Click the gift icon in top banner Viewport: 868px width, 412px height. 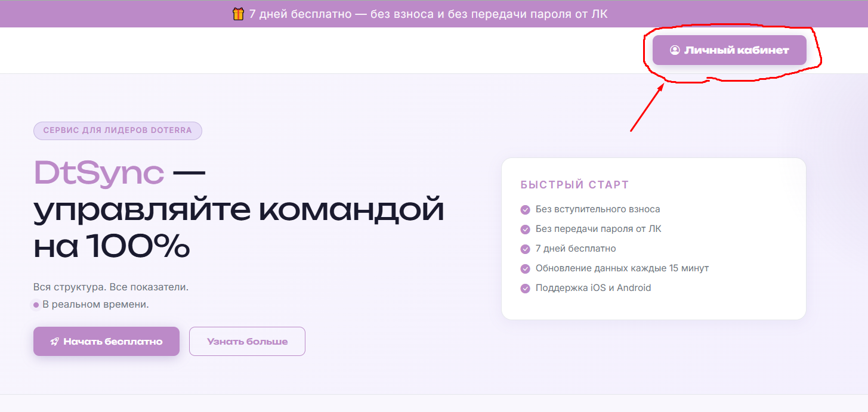click(238, 14)
